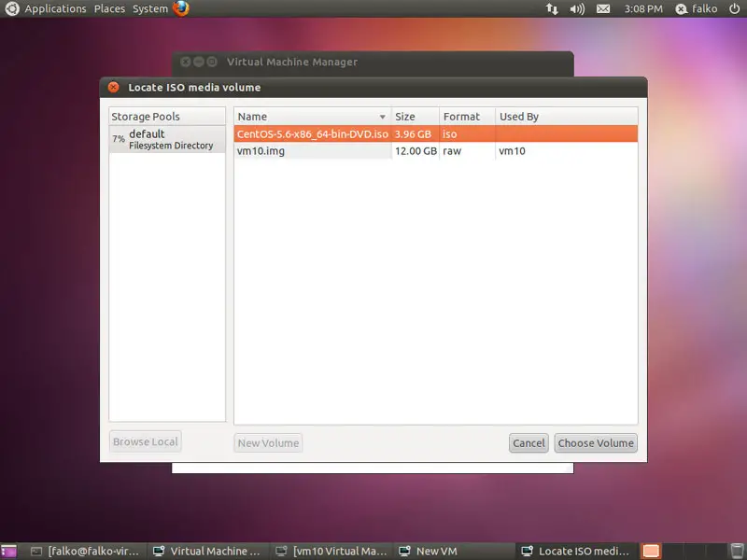Open the falko user menu
This screenshot has width=747, height=560.
tap(697, 8)
